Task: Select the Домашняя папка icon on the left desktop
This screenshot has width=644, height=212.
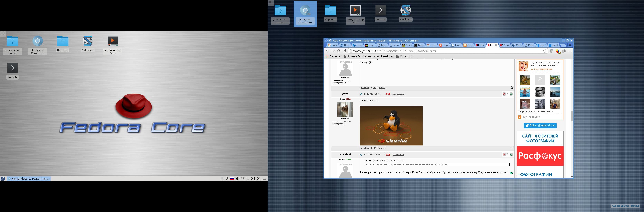Action: (13, 45)
